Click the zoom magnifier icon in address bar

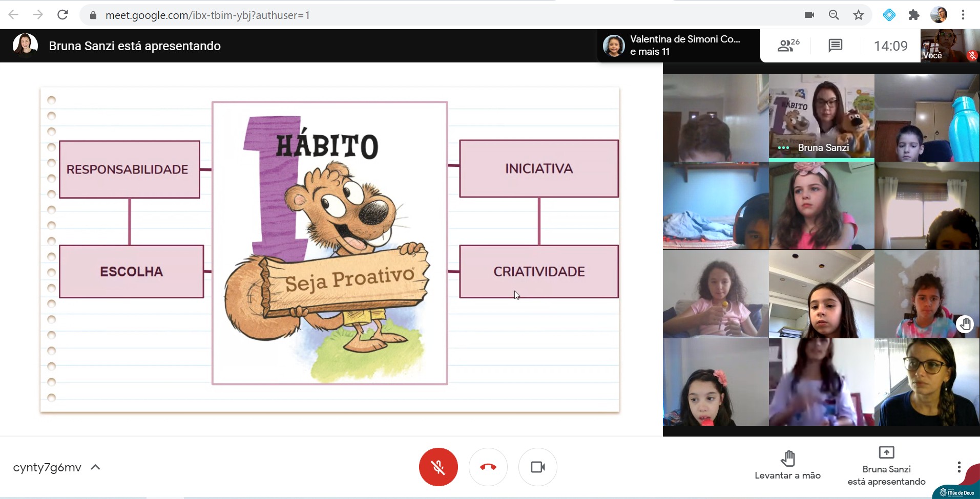[x=834, y=15]
